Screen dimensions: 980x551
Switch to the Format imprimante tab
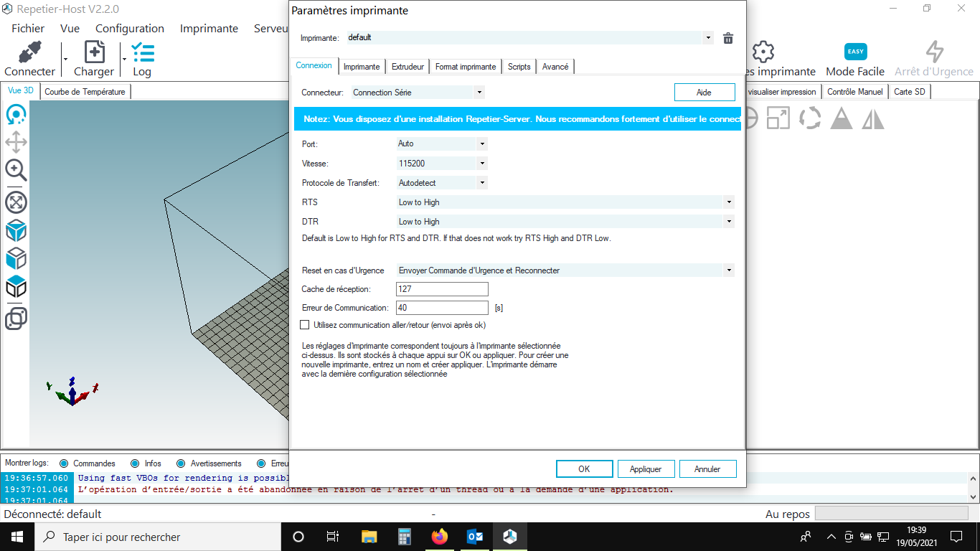click(466, 67)
